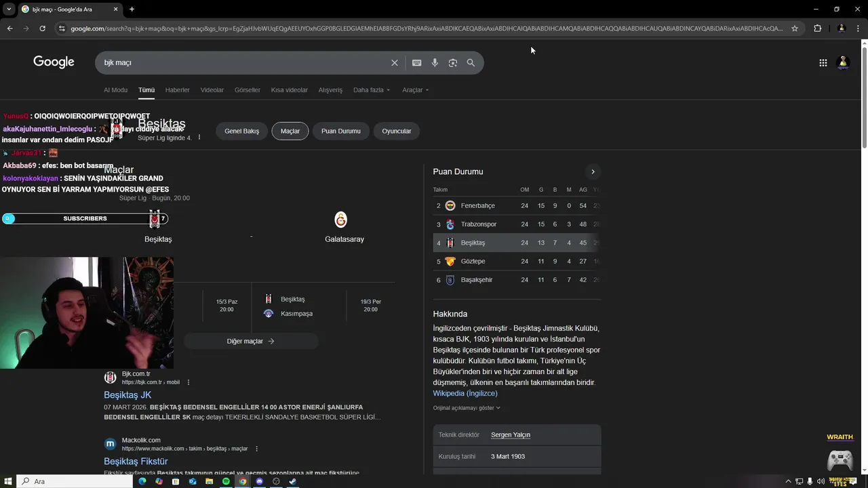The width and height of the screenshot is (868, 488).
Task: Clear the search query with X
Action: (395, 62)
